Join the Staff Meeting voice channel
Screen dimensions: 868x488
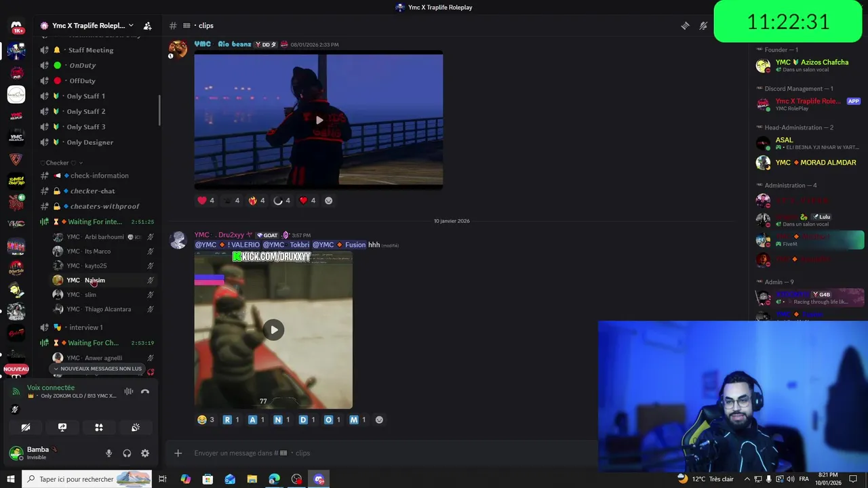pyautogui.click(x=96, y=50)
